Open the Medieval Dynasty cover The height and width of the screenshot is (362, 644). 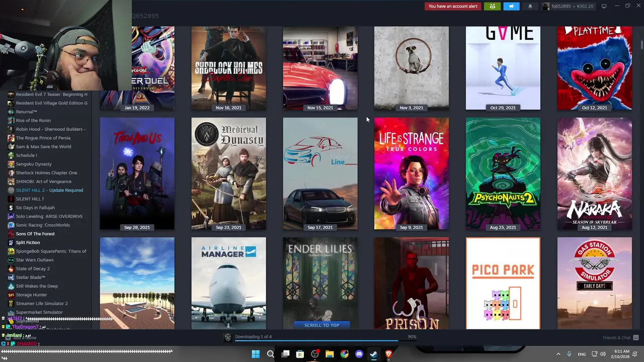[228, 173]
